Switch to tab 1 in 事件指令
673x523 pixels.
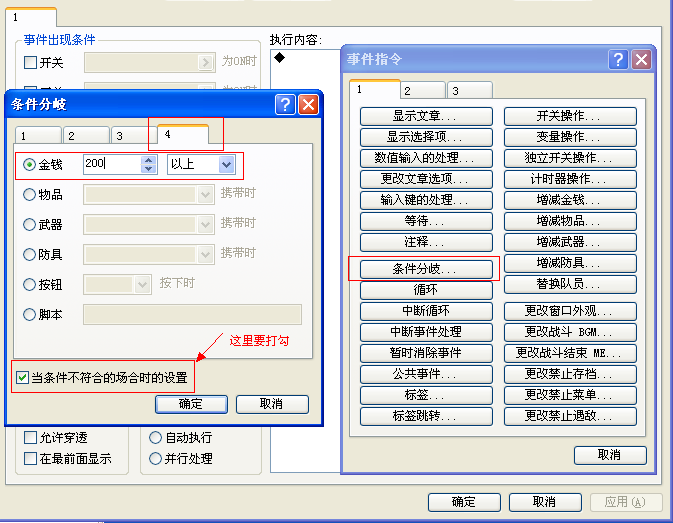tap(375, 89)
